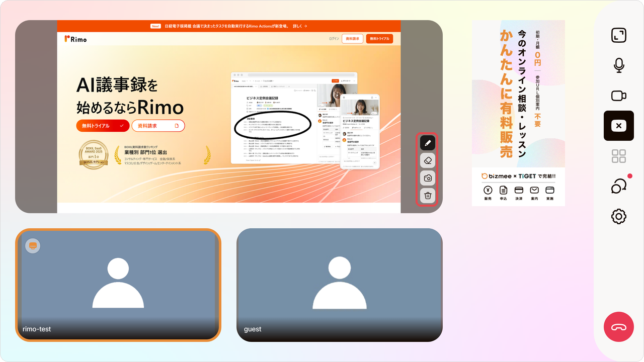Click the 実施 icon in the ad
Viewport: 644px width, 362px height.
point(550,193)
